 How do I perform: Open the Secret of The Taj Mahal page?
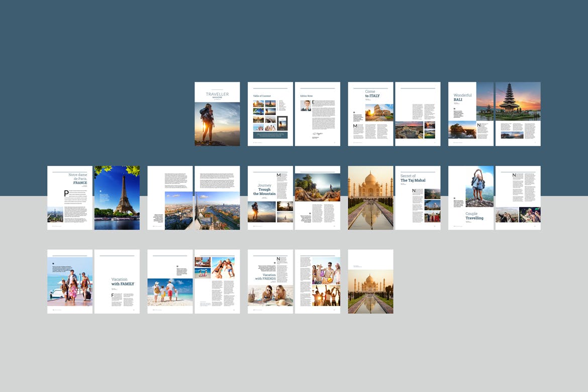point(418,198)
